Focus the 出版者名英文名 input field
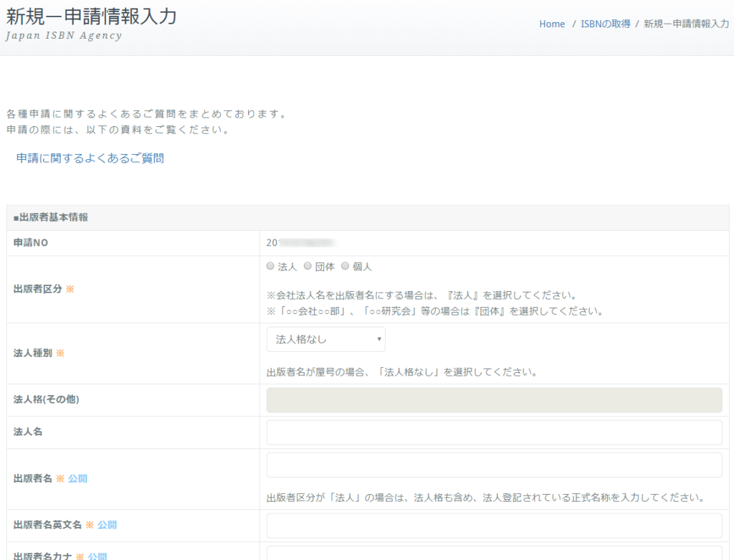Screen dimensions: 734x560 click(x=495, y=526)
